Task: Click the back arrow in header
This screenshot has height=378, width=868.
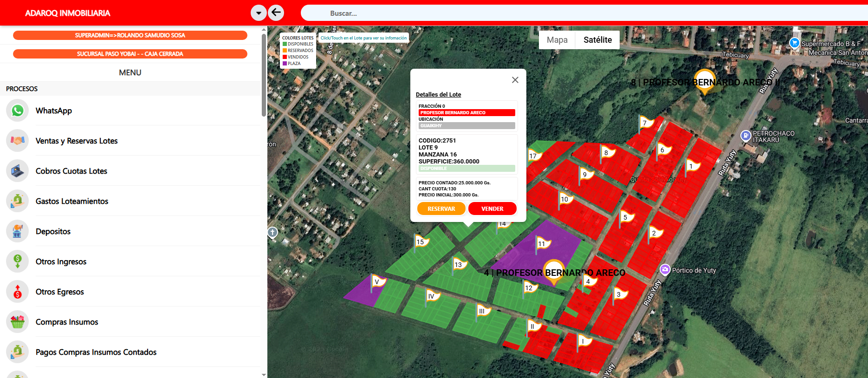Action: [x=276, y=13]
